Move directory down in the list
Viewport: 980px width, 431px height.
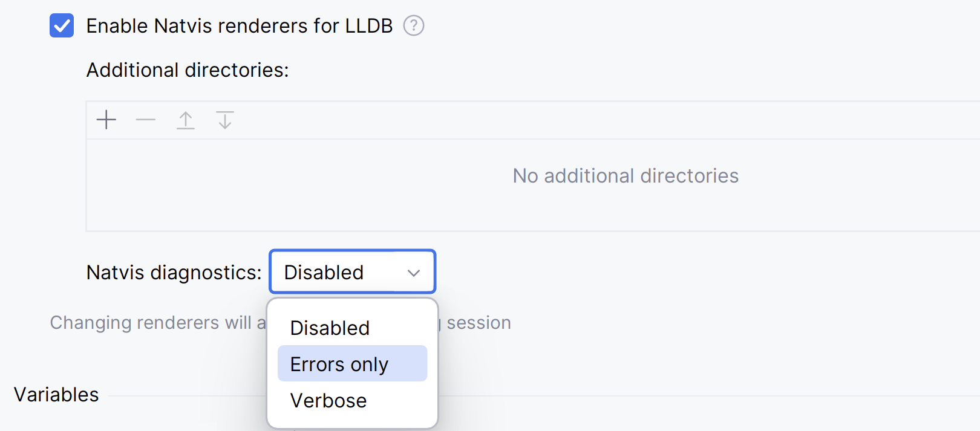pos(225,120)
